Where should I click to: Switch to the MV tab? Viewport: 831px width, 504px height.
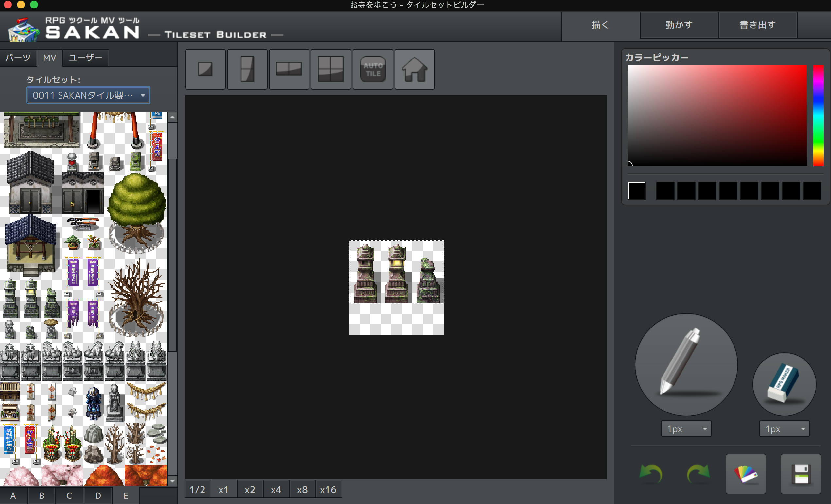coord(50,58)
